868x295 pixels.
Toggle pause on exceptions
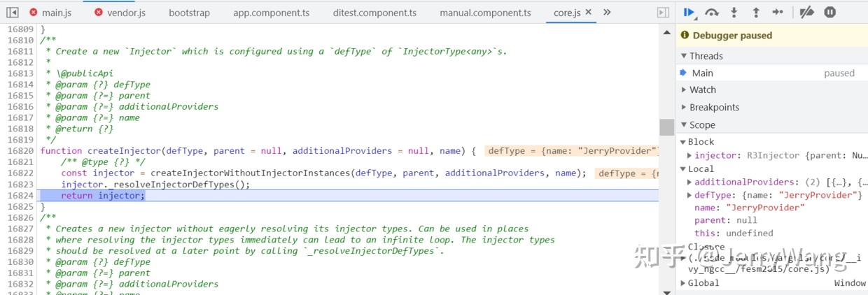tap(829, 12)
